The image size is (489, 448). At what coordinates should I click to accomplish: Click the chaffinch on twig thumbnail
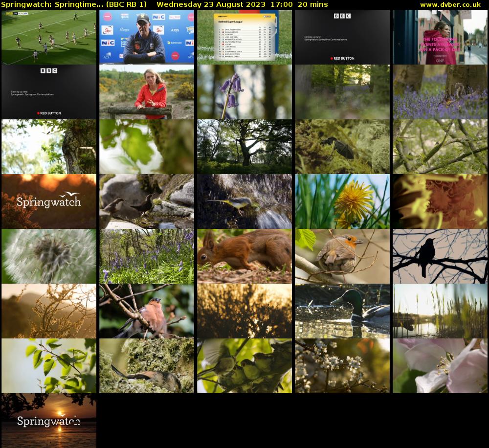147,311
